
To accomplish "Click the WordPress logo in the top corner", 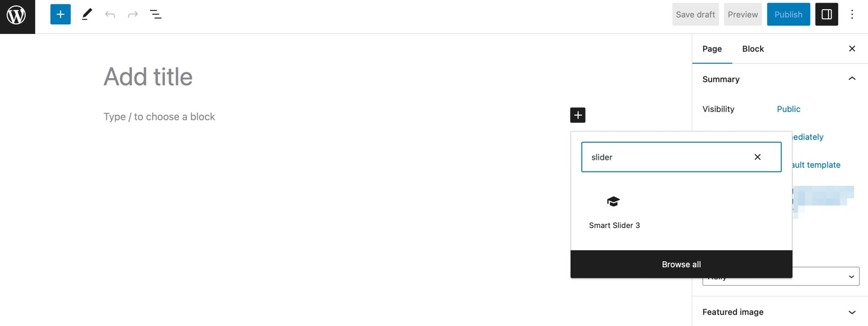I will 17,14.
